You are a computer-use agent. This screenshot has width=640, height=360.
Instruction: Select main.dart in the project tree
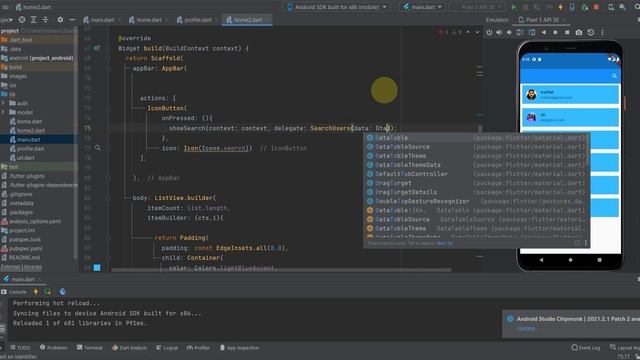(29, 140)
